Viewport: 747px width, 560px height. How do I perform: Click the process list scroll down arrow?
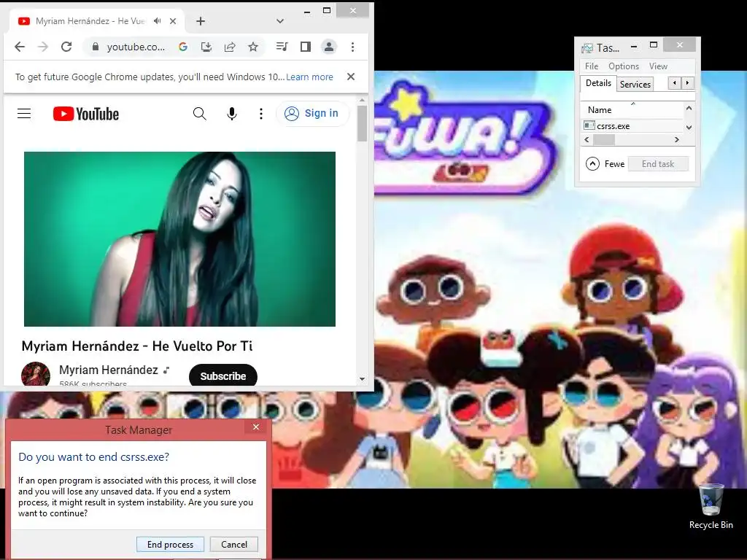(689, 127)
